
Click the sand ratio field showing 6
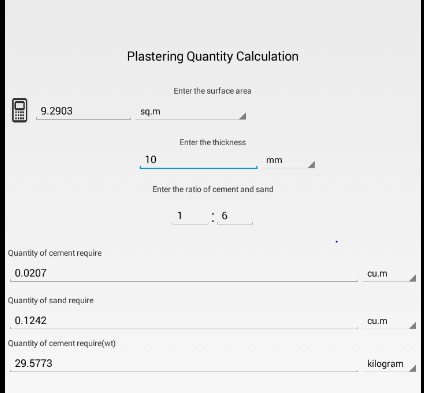tap(235, 216)
